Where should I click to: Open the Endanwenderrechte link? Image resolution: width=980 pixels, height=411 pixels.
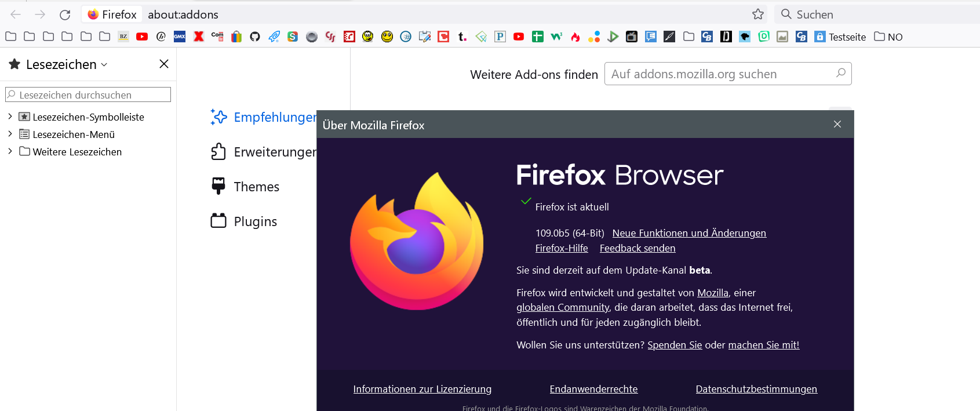593,389
